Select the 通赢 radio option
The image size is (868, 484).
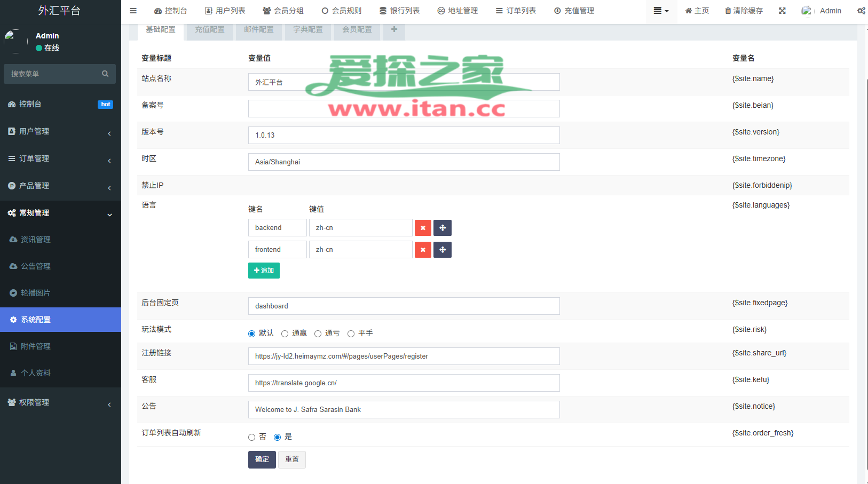pyautogui.click(x=285, y=334)
